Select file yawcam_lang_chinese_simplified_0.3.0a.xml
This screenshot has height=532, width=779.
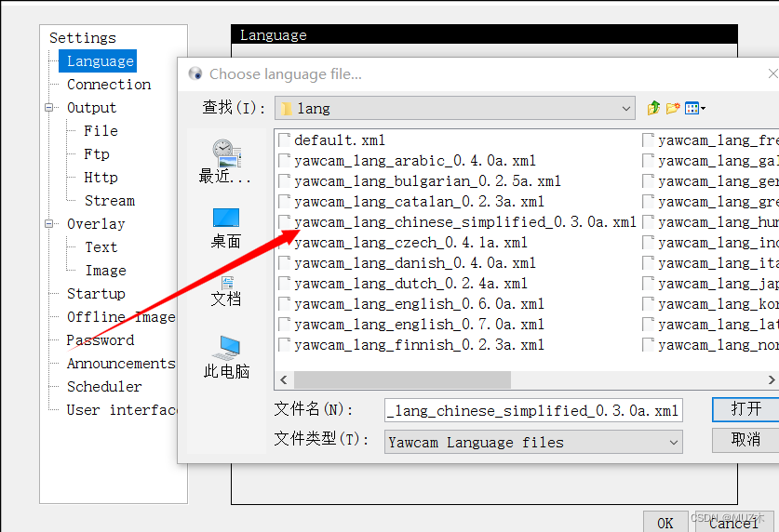click(x=464, y=222)
